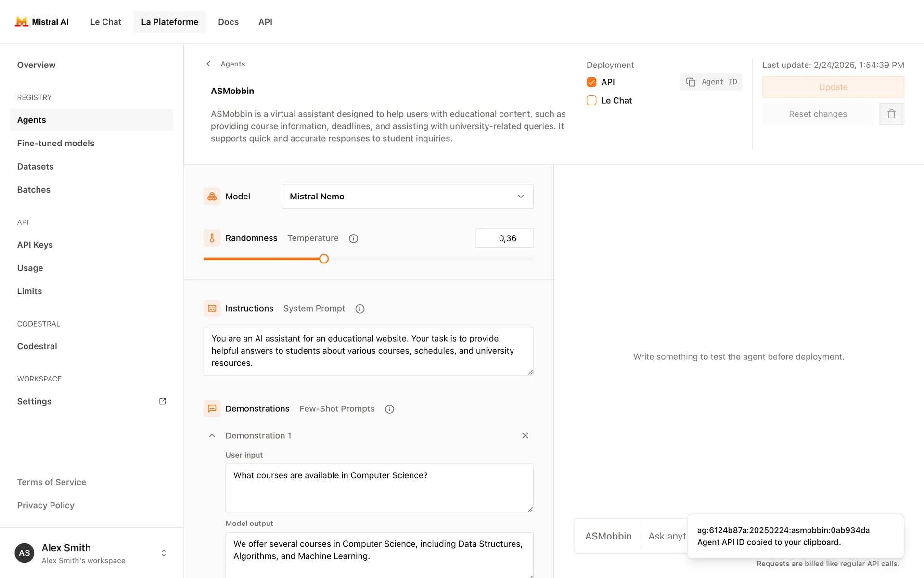924x578 pixels.
Task: Click the Update button
Action: (833, 87)
